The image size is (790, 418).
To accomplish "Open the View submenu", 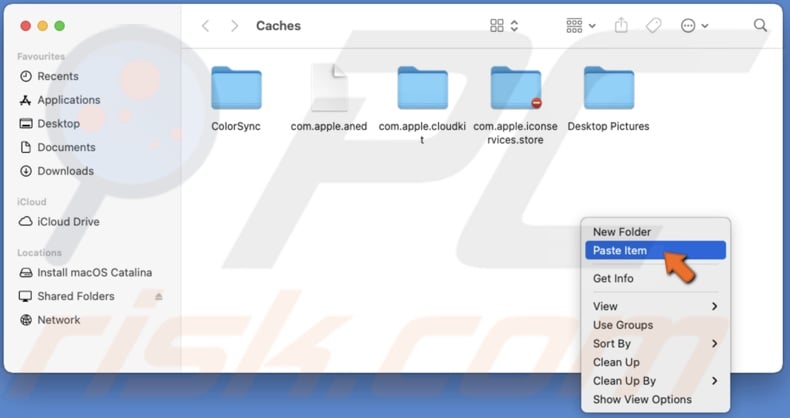I will [x=655, y=306].
